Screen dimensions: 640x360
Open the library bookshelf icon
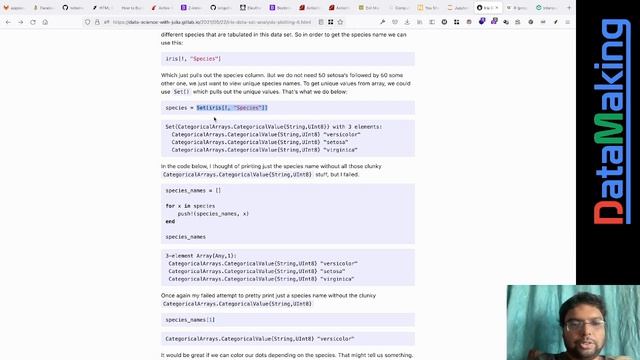pyautogui.click(x=419, y=22)
